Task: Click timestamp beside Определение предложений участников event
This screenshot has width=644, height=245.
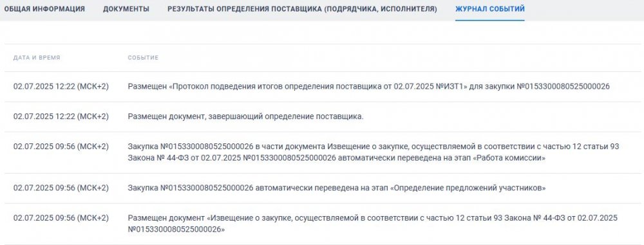Action: point(61,188)
